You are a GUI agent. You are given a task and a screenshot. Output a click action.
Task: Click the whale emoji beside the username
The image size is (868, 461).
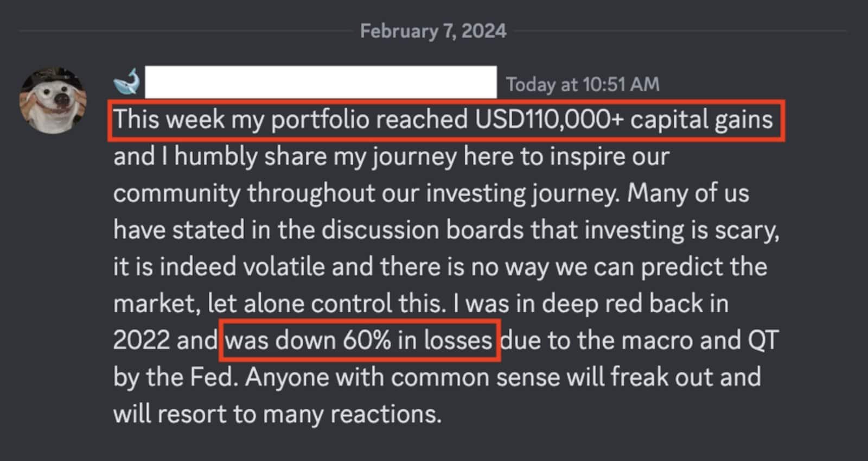pyautogui.click(x=127, y=83)
